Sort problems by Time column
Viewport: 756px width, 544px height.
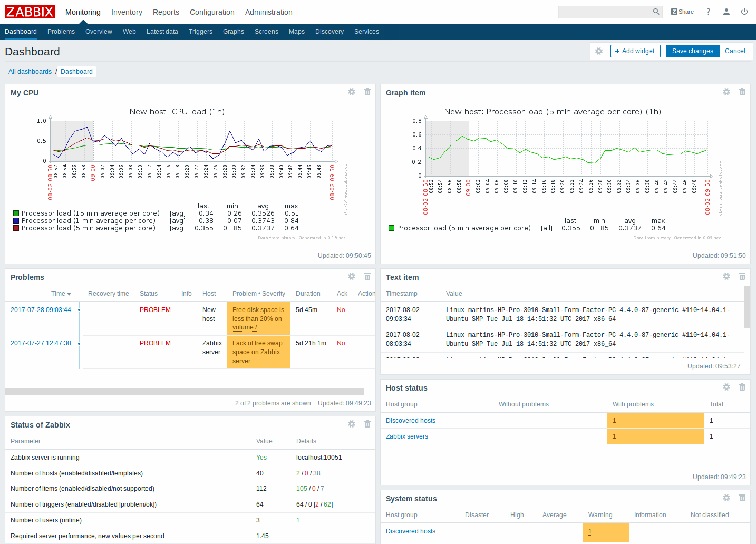(x=61, y=294)
